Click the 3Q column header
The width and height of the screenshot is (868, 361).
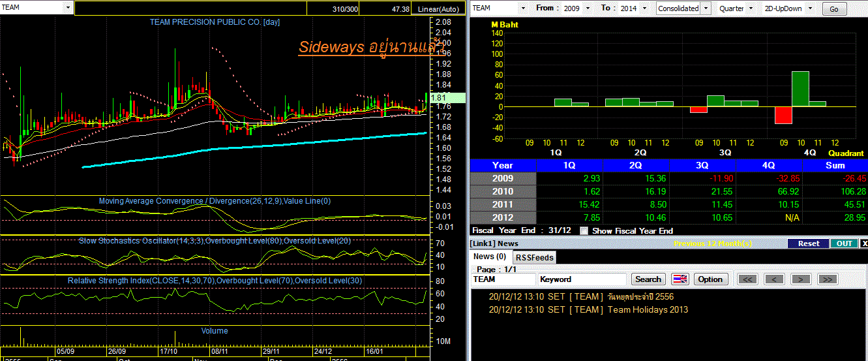point(703,165)
